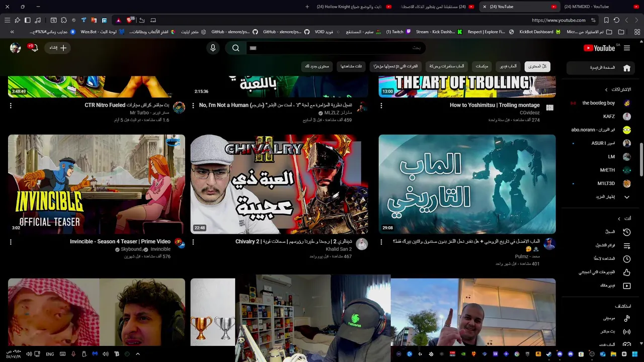Expand the bookmarks bar overflow chevron
The width and height of the screenshot is (644, 362).
(12, 32)
